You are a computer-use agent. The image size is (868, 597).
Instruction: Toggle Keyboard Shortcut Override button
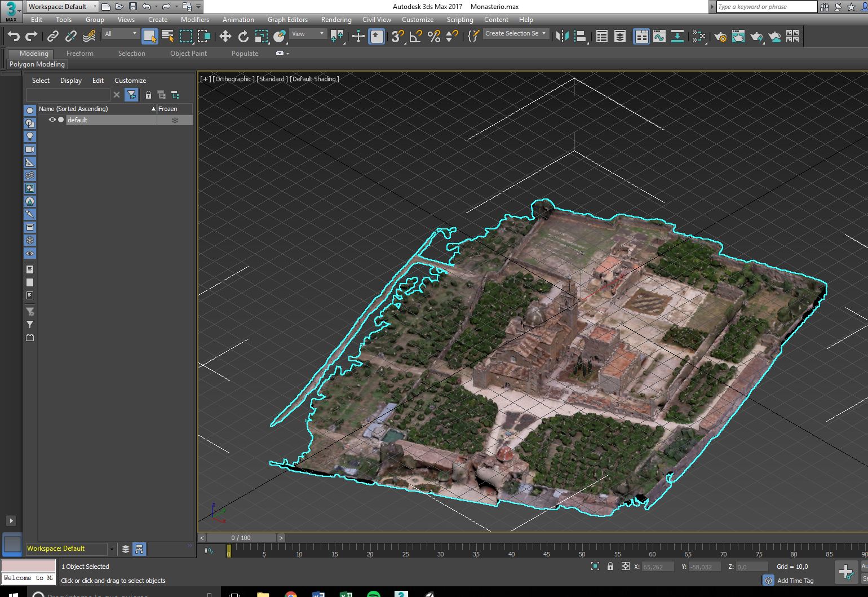click(377, 37)
